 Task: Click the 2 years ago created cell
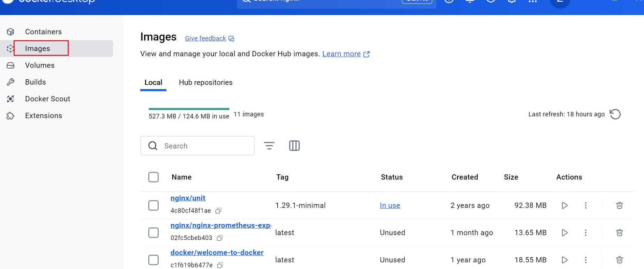click(470, 205)
